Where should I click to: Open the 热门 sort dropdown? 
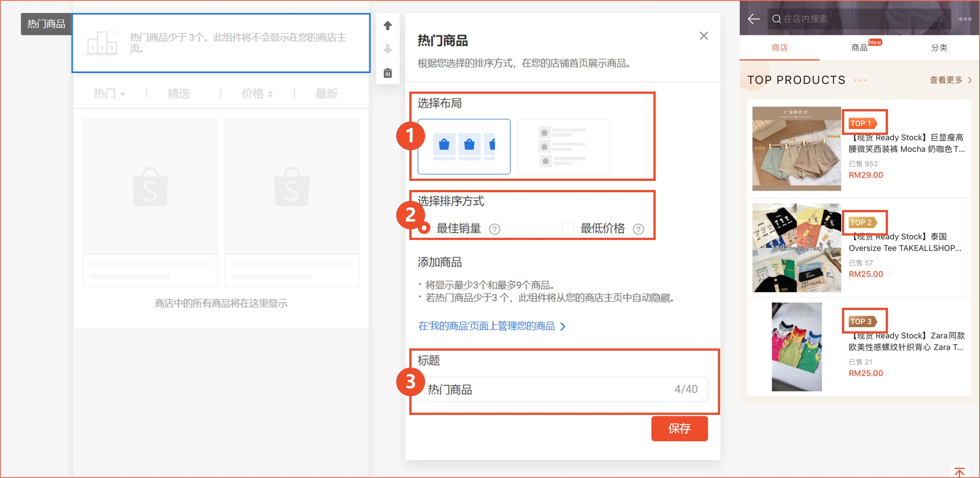tap(110, 94)
